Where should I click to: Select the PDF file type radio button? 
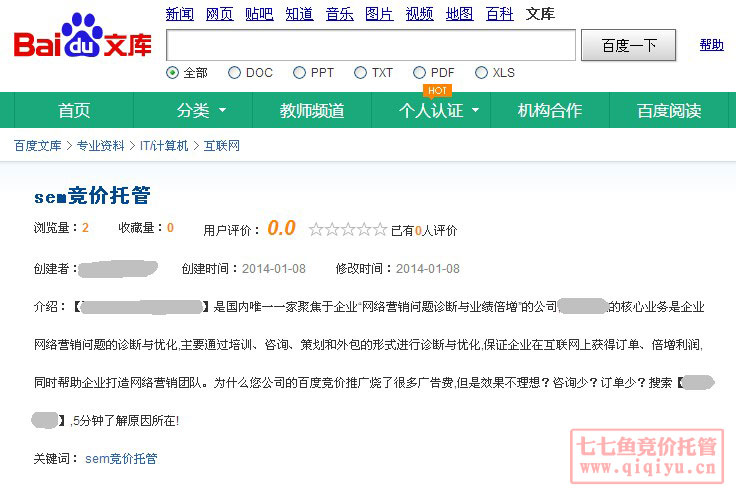tap(419, 73)
